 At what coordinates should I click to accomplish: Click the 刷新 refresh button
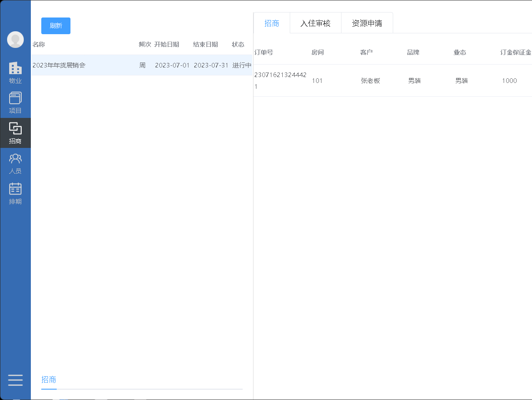55,26
